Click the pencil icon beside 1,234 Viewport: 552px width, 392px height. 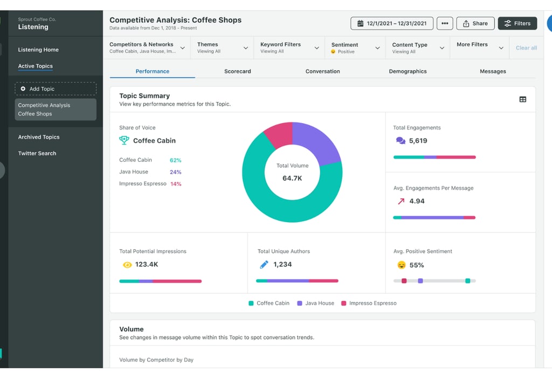(x=264, y=265)
